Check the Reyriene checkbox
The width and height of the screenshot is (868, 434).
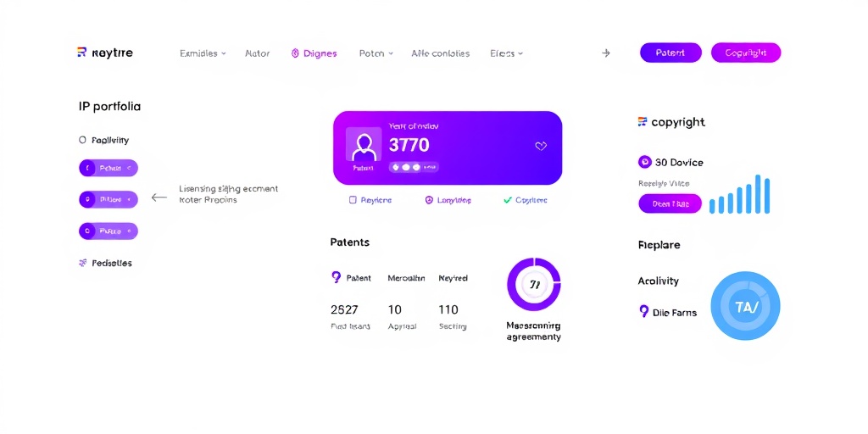pyautogui.click(x=353, y=200)
